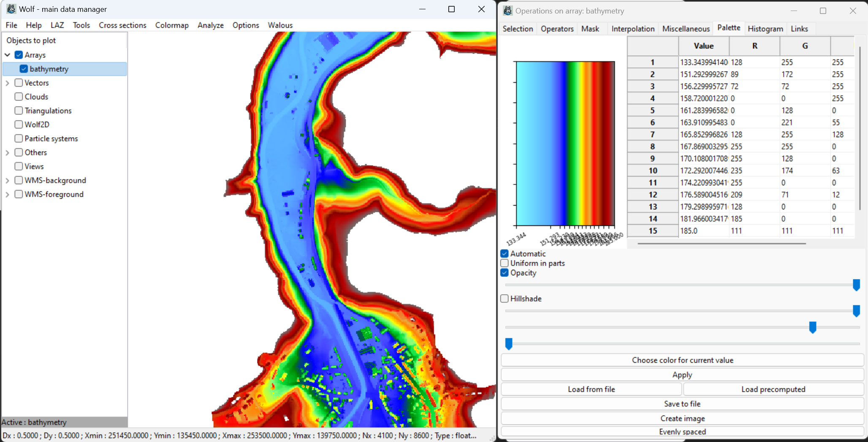The width and height of the screenshot is (868, 442).
Task: Minimize the Operations on array window
Action: (794, 11)
